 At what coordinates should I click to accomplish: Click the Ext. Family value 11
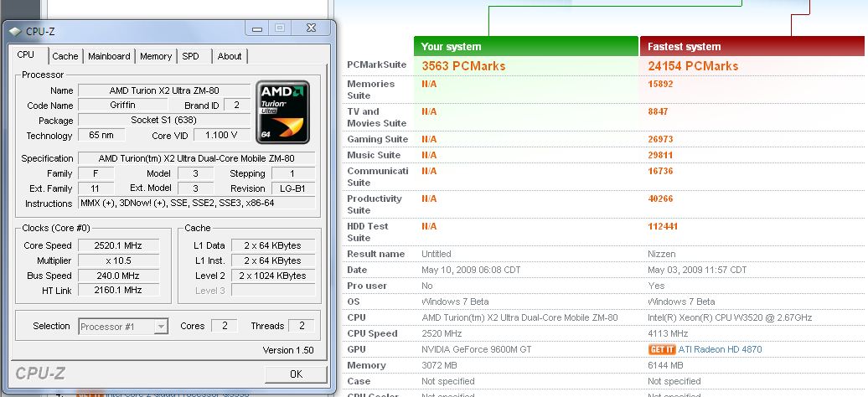coord(96,188)
